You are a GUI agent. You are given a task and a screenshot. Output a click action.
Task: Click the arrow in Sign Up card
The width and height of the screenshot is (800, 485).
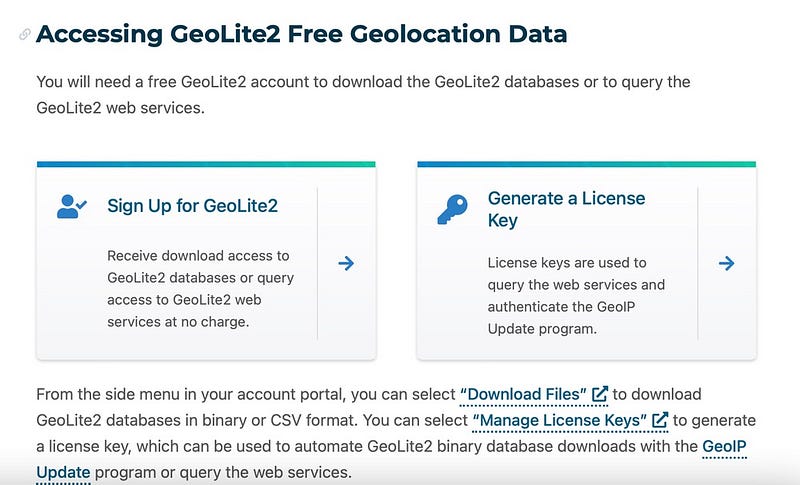pyautogui.click(x=346, y=263)
